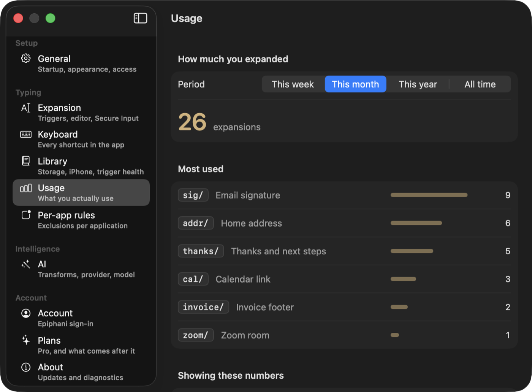Click the Usage bar-chart icon
The height and width of the screenshot is (392, 532).
click(26, 188)
